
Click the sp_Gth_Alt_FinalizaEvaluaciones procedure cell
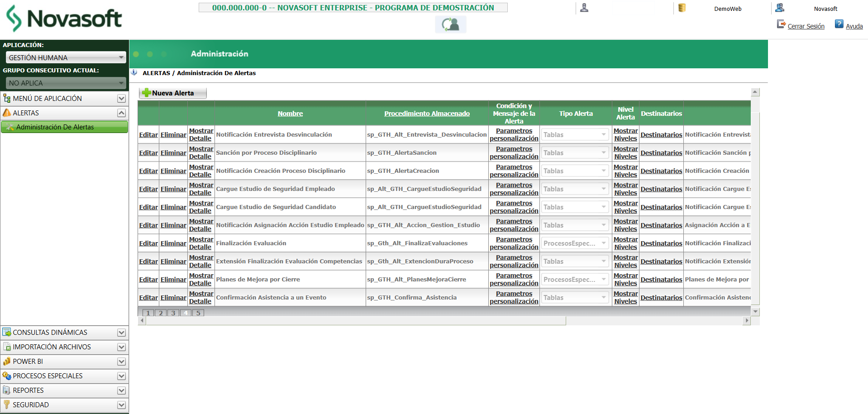click(427, 243)
